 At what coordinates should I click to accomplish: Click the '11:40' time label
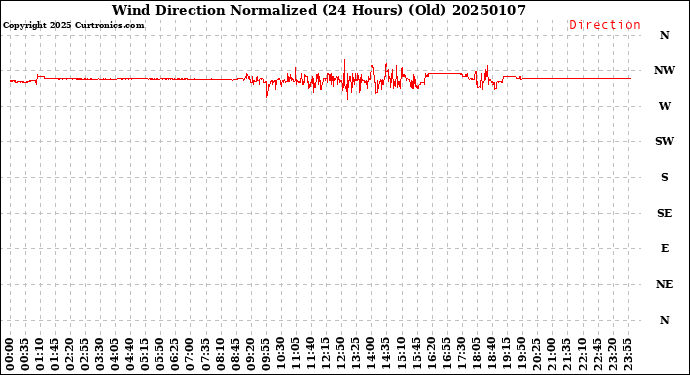[x=311, y=355]
